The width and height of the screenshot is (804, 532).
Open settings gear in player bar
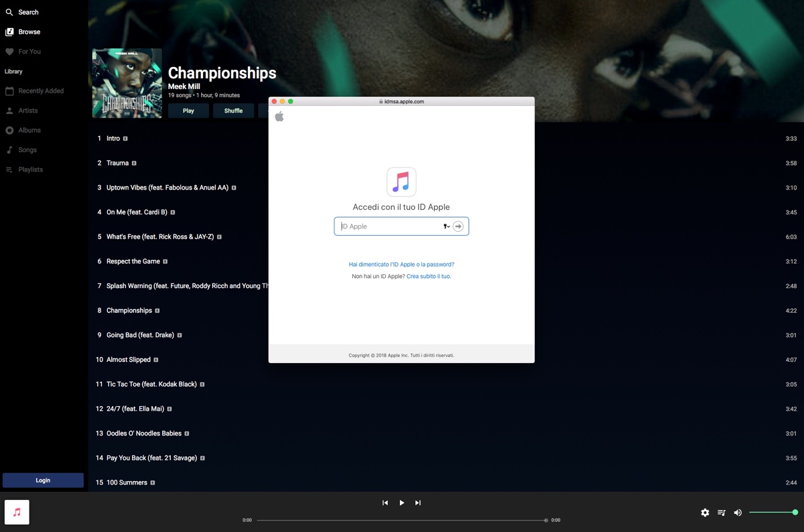click(x=705, y=513)
